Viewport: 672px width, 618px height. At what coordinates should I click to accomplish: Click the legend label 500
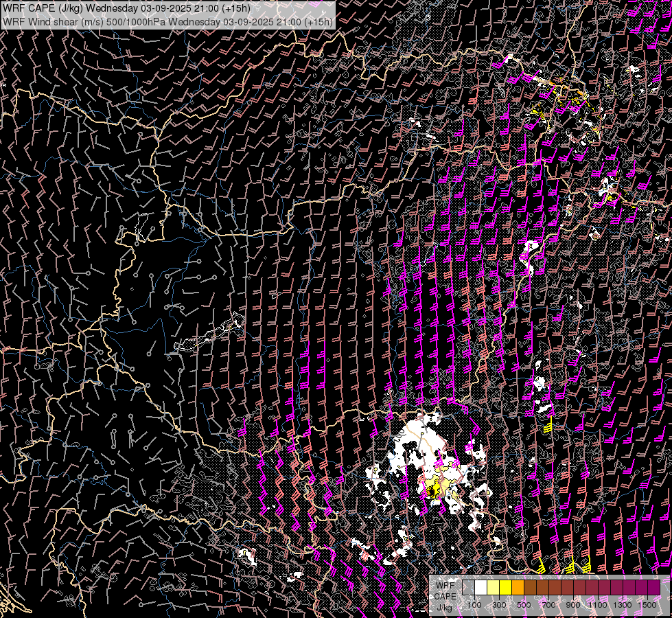click(x=524, y=605)
